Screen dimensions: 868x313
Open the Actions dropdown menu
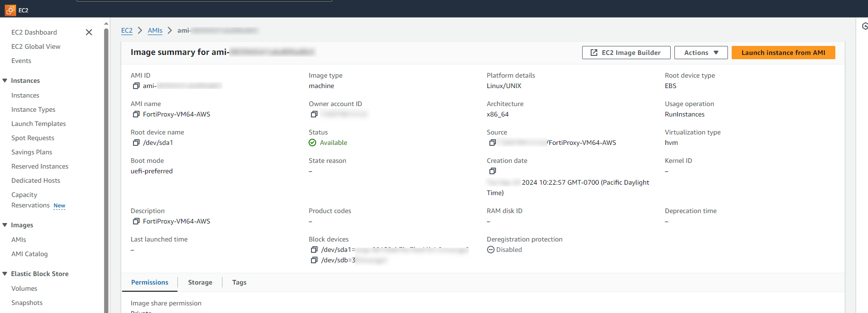(x=701, y=53)
